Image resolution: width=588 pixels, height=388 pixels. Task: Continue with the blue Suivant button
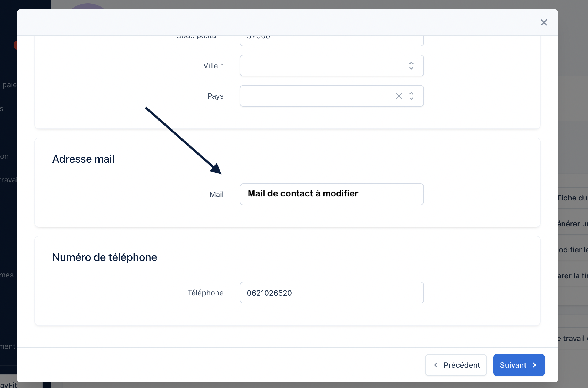(x=519, y=365)
